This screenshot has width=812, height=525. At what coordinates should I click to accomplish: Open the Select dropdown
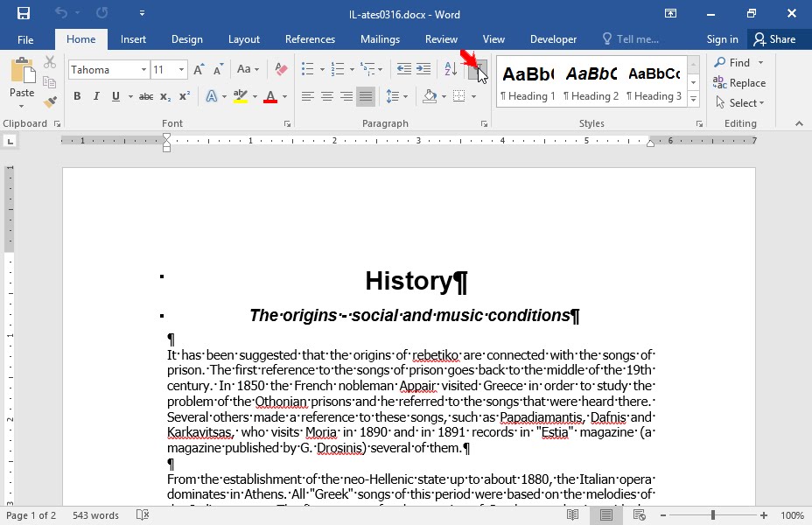[x=740, y=103]
